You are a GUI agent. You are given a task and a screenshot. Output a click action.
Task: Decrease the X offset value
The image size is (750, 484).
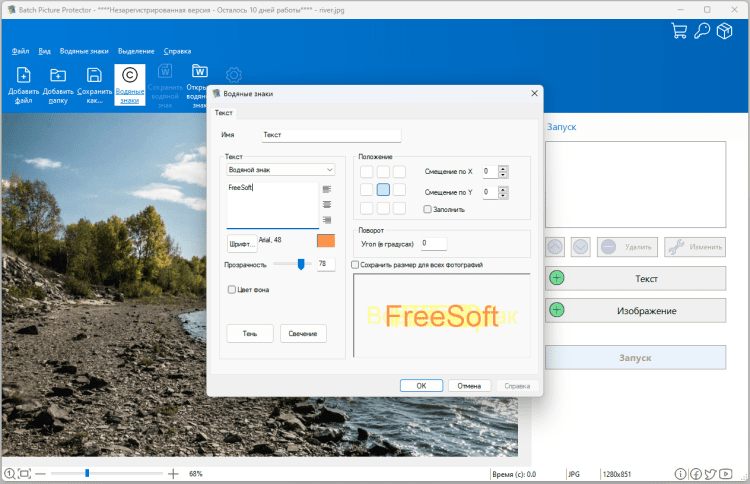click(503, 175)
